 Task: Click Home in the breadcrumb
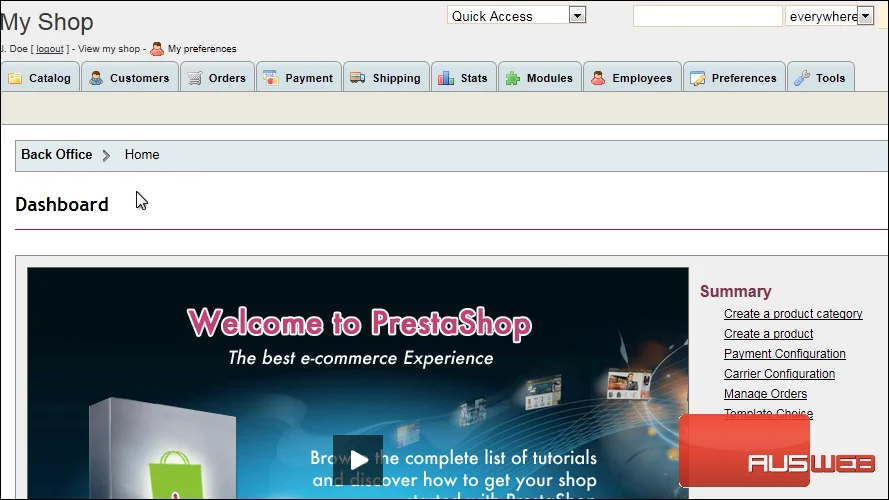pos(142,154)
